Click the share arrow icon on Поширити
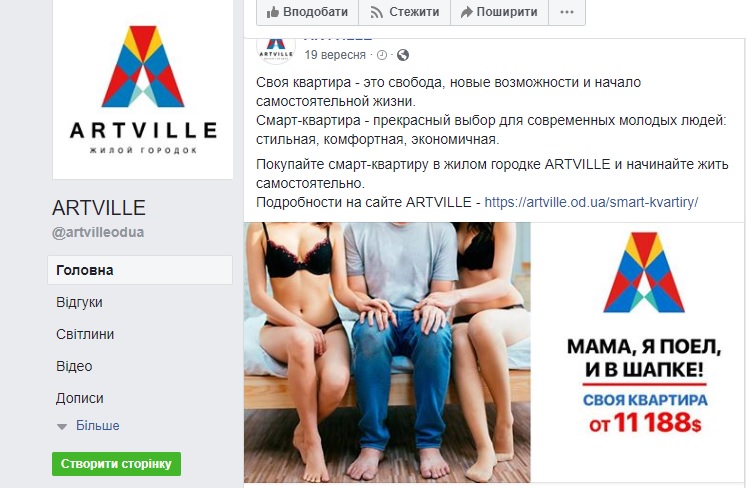The width and height of the screenshot is (746, 488). pyautogui.click(x=467, y=12)
